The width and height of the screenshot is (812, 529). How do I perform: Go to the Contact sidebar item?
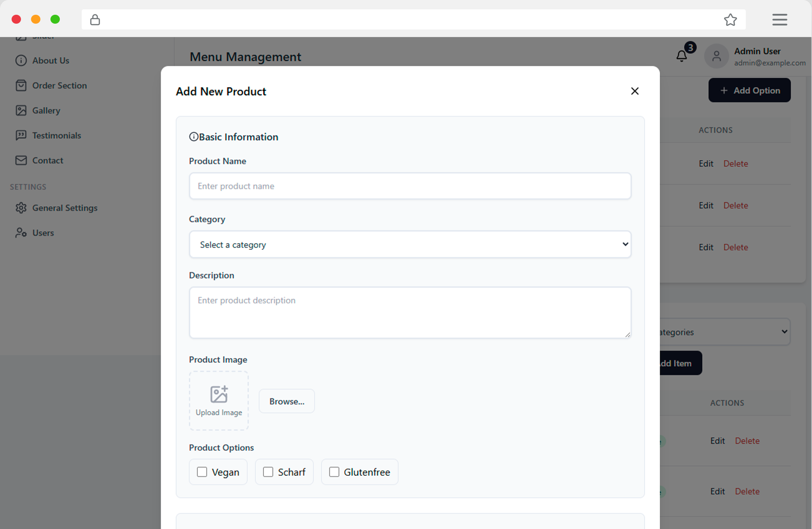click(x=47, y=160)
